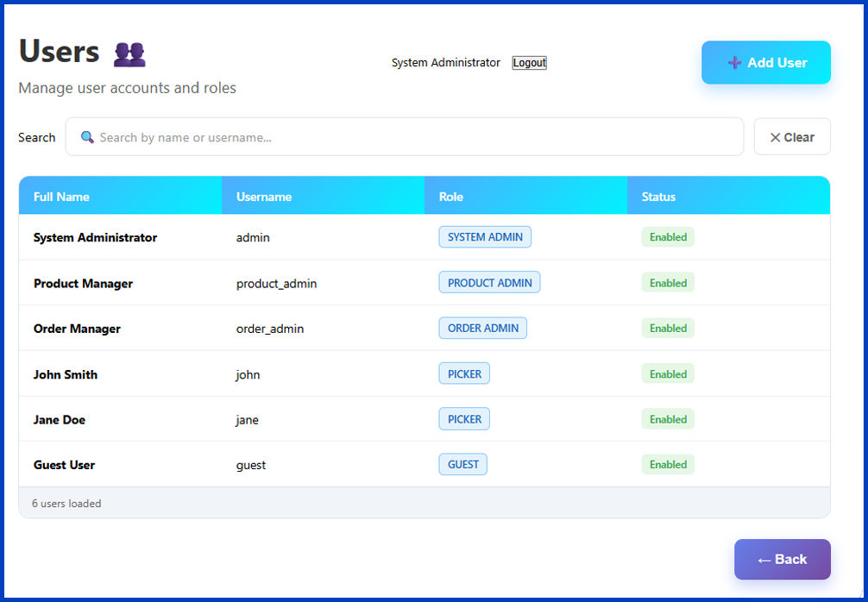
Task: Click Enabled status for John Smith
Action: (668, 373)
